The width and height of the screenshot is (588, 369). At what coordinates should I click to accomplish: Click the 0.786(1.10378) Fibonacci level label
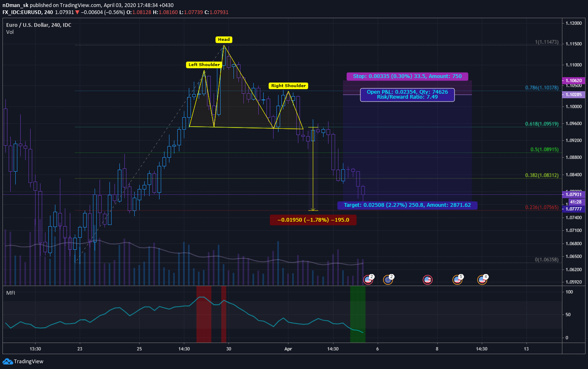542,88
